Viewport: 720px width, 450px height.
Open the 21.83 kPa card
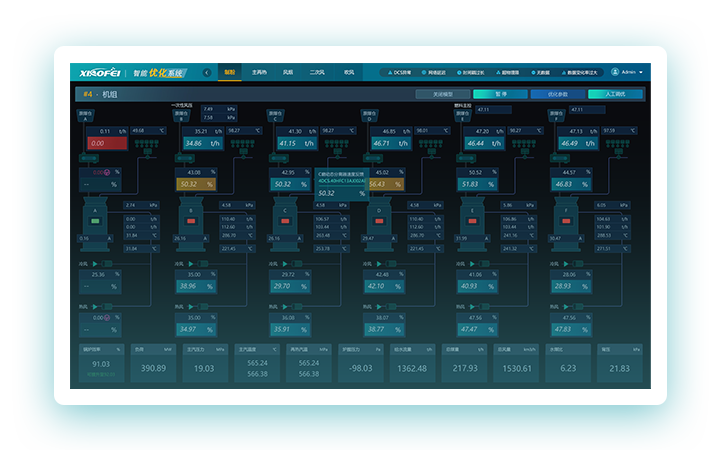click(619, 363)
